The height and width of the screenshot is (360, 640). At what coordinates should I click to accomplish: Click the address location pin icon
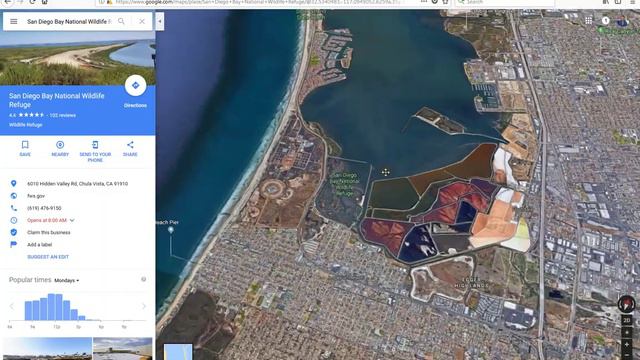tap(13, 184)
